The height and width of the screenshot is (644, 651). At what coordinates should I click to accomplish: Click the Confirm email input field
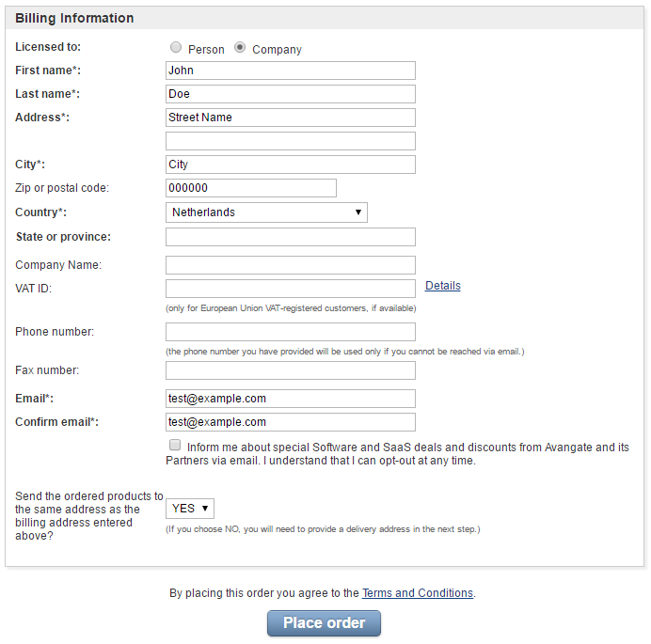[x=291, y=422]
